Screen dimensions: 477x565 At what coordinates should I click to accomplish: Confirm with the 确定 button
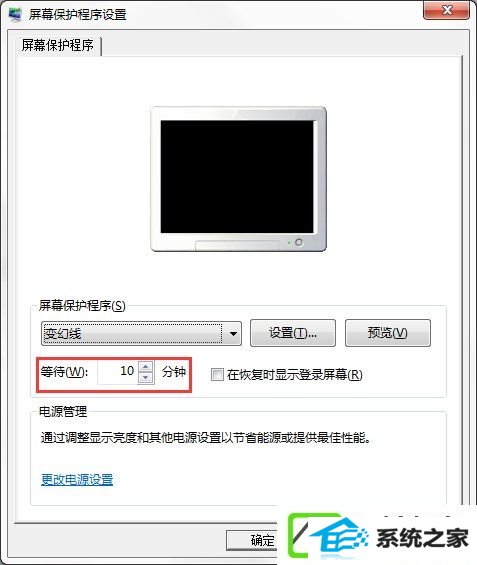tap(252, 540)
